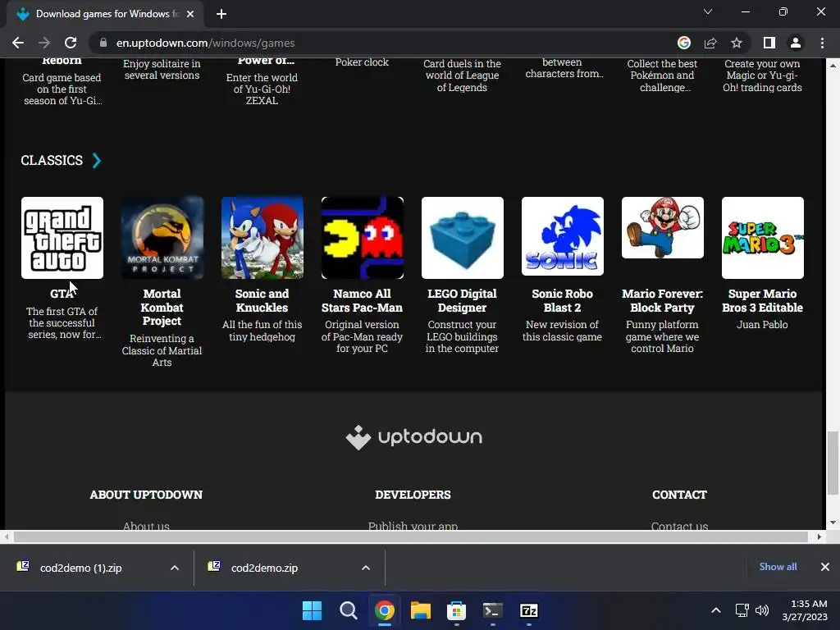Open the terminal app in the taskbar

tap(493, 610)
